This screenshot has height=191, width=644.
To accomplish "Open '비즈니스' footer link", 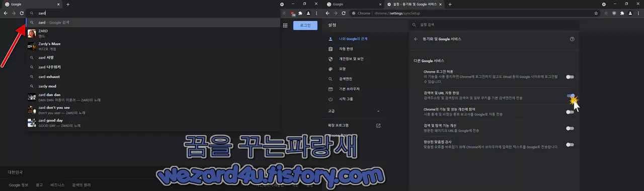I will pos(57,185).
